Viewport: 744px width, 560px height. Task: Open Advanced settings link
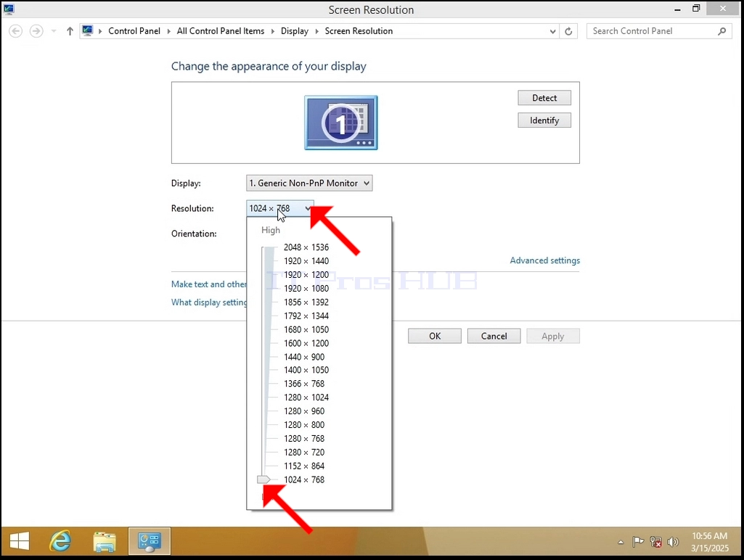[x=544, y=260]
